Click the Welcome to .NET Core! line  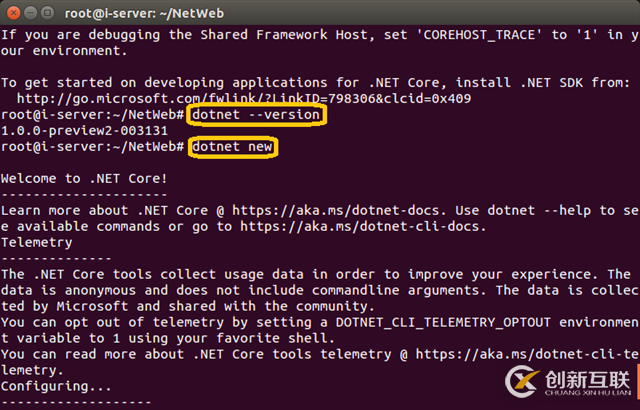(x=83, y=179)
